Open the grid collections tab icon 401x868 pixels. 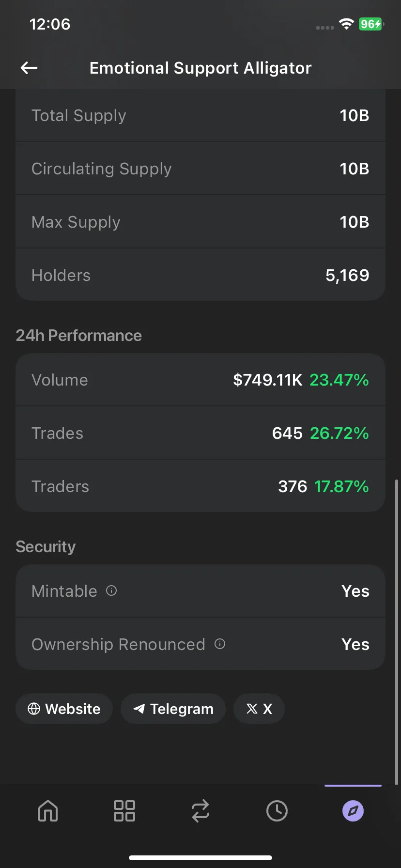coord(124,811)
